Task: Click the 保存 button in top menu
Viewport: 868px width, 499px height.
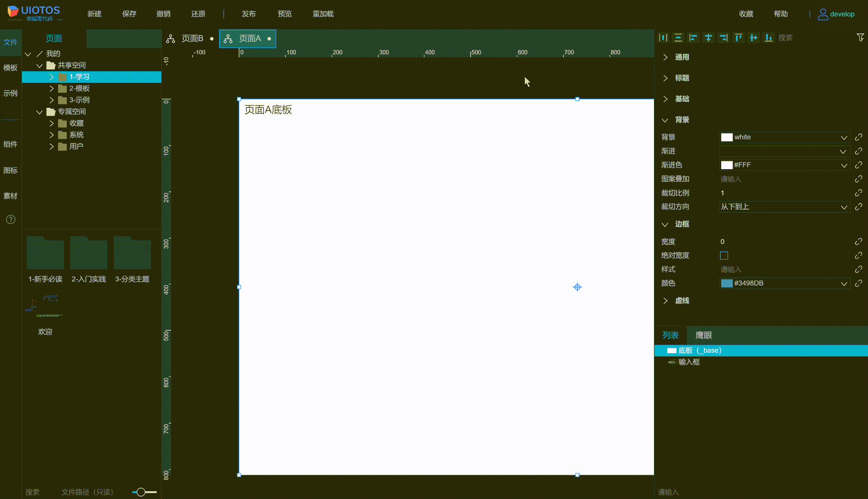Action: pyautogui.click(x=129, y=14)
